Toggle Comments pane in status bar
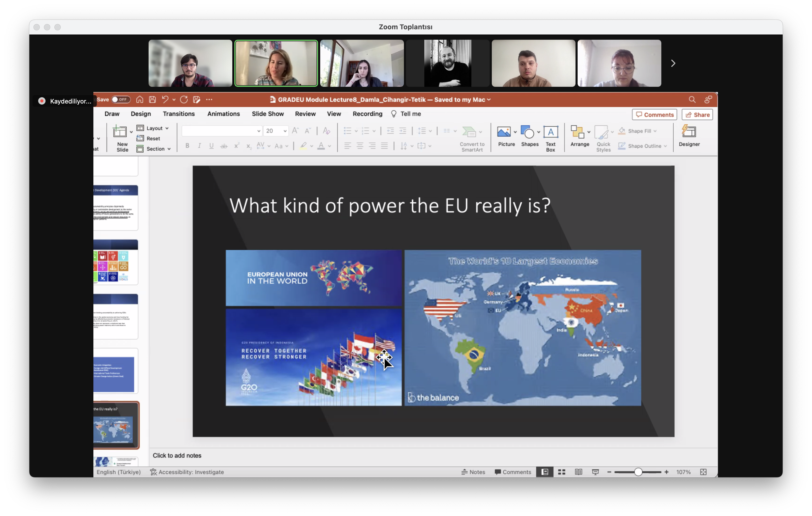812x516 pixels. pos(512,472)
